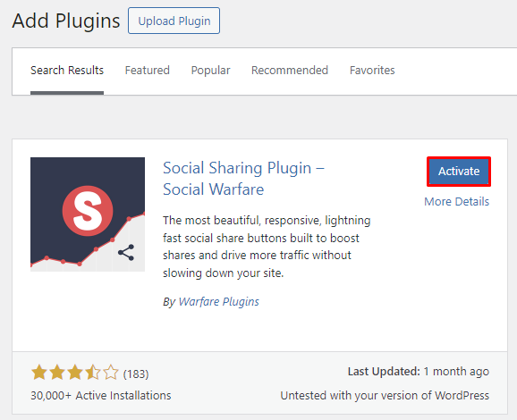Visit the Warfare Plugins author link
517x420 pixels.
pyautogui.click(x=218, y=302)
